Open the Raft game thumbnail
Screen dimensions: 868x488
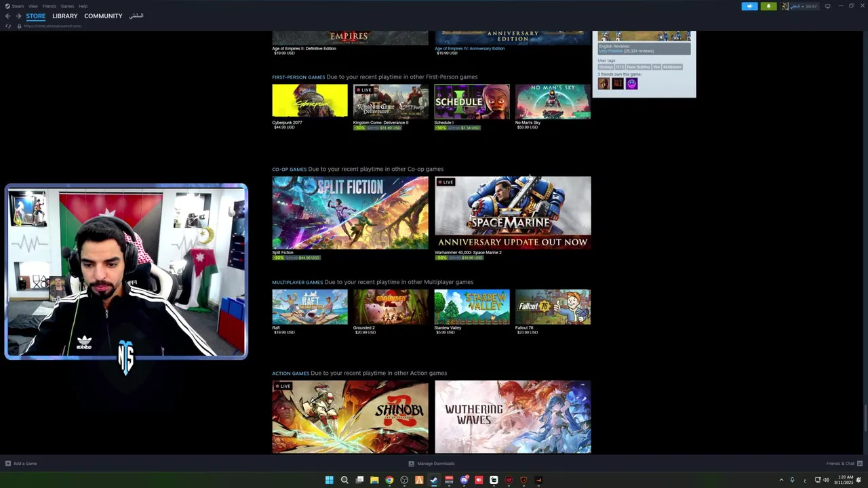310,307
